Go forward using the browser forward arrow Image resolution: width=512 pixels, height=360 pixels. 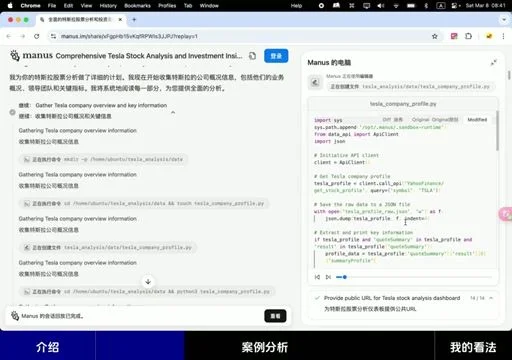point(23,36)
